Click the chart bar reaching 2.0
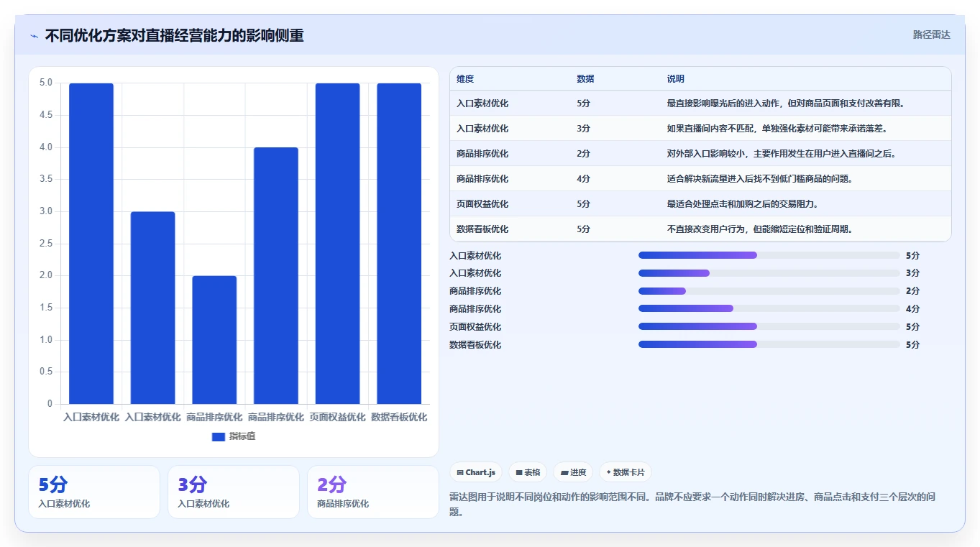 coord(214,339)
